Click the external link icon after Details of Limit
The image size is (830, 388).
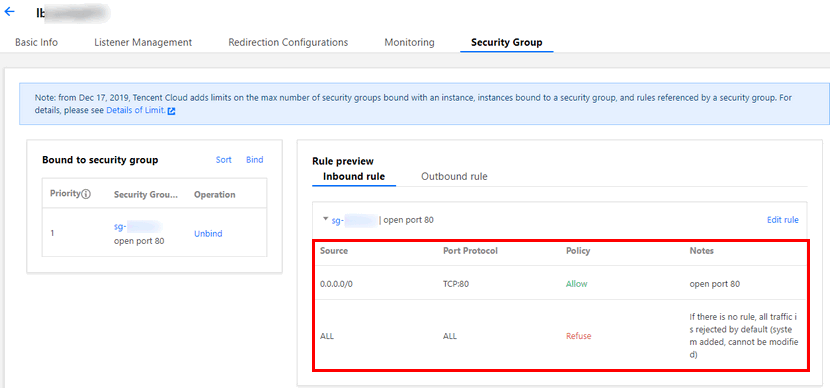(171, 111)
